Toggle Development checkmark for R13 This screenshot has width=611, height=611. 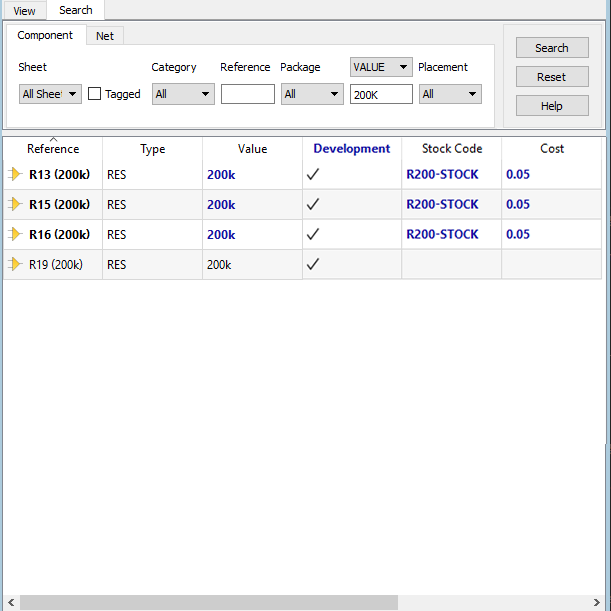(x=313, y=174)
